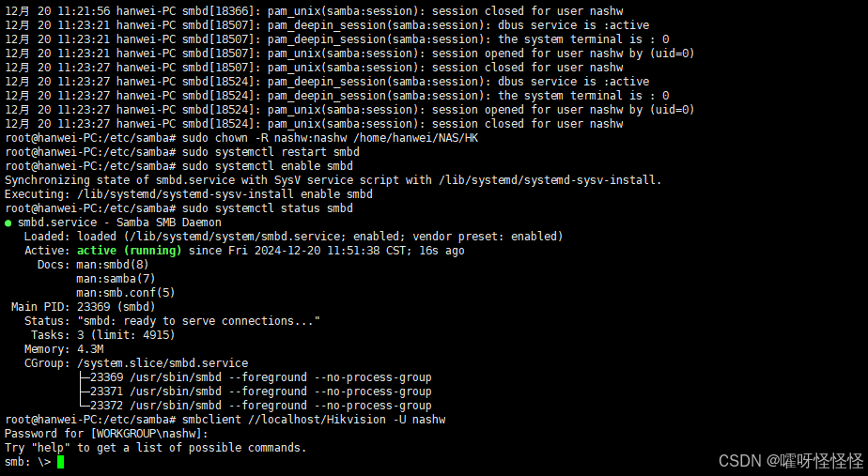Click the green 'active (running)' status text
The height and width of the screenshot is (476, 868).
pos(129,251)
